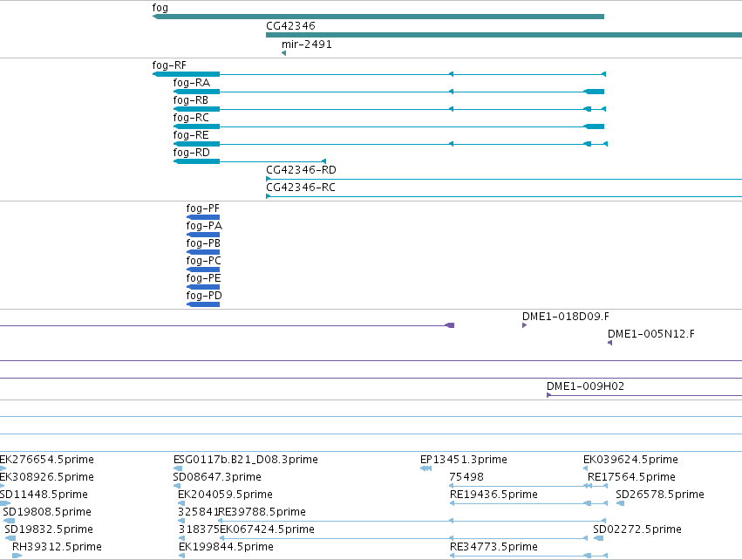Click the purple exon box left of DME1-018D09.F

pyautogui.click(x=450, y=325)
